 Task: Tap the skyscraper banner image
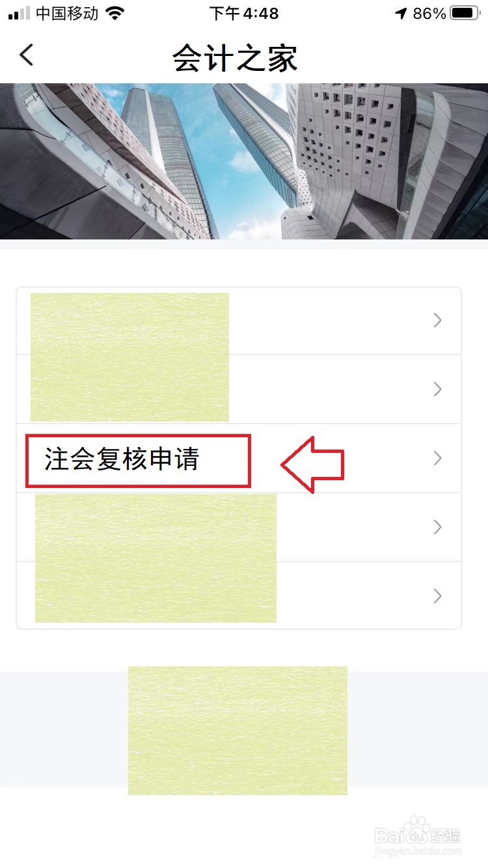(244, 161)
